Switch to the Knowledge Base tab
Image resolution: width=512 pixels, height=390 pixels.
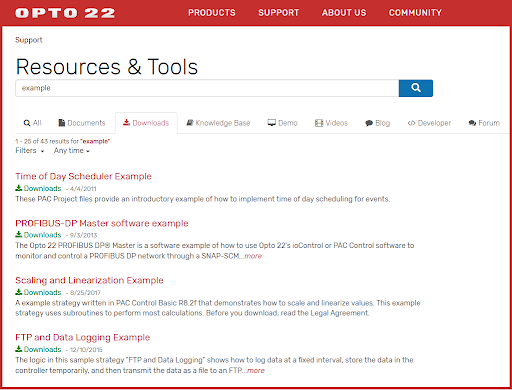pos(218,123)
